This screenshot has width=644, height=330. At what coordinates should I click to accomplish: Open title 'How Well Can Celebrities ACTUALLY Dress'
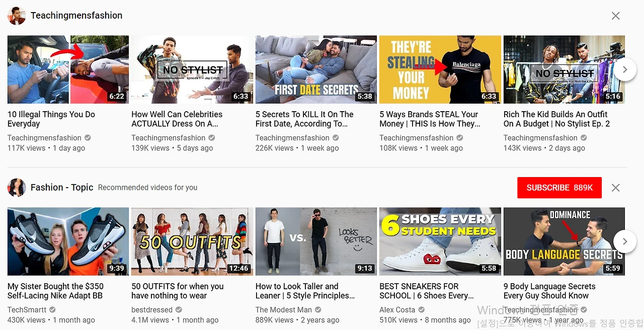[x=177, y=119]
